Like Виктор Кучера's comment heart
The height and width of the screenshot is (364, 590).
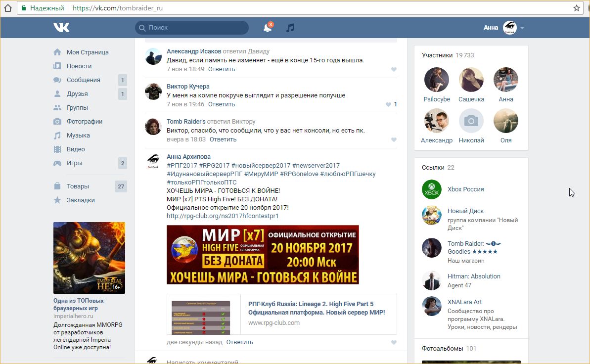click(x=388, y=104)
